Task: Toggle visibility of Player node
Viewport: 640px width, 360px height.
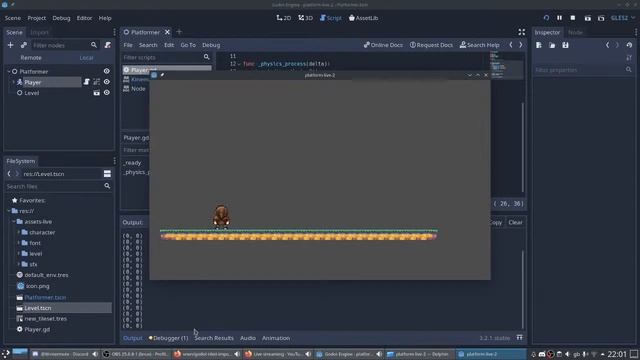Action: pos(107,82)
